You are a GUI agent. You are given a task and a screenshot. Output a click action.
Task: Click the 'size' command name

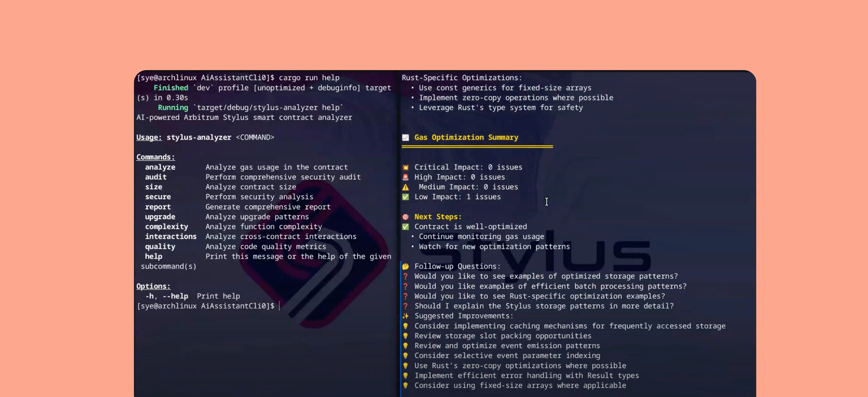coord(154,187)
